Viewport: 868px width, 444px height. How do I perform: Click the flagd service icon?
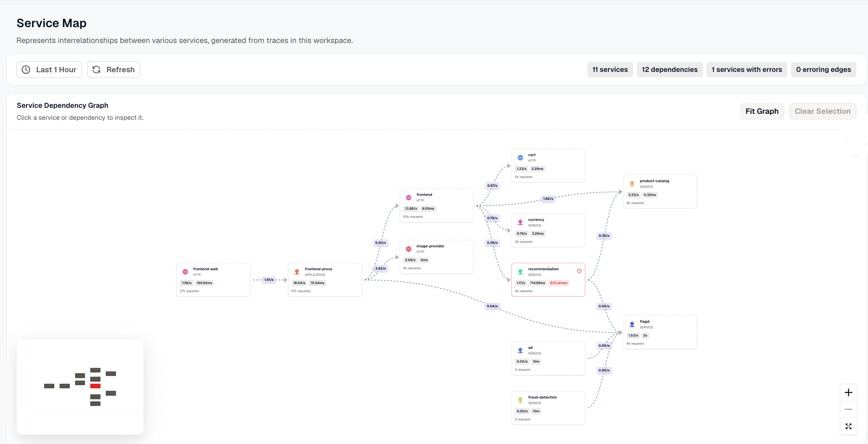click(632, 324)
